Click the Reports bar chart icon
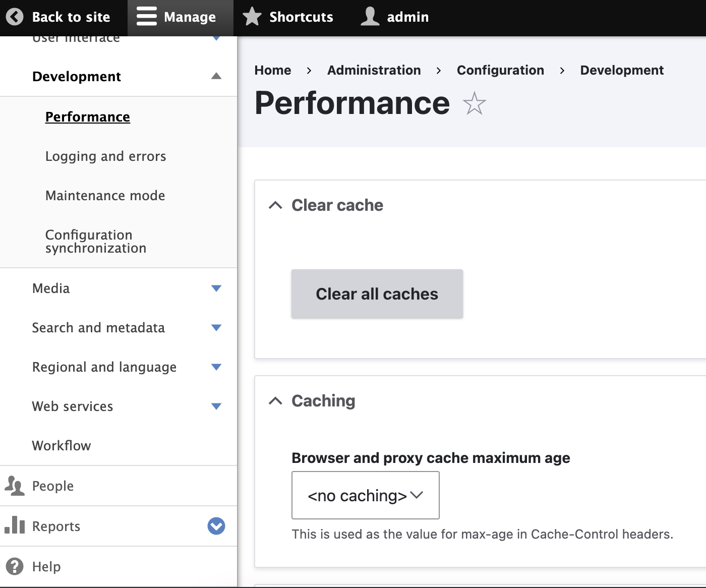The width and height of the screenshot is (706, 588). click(15, 525)
